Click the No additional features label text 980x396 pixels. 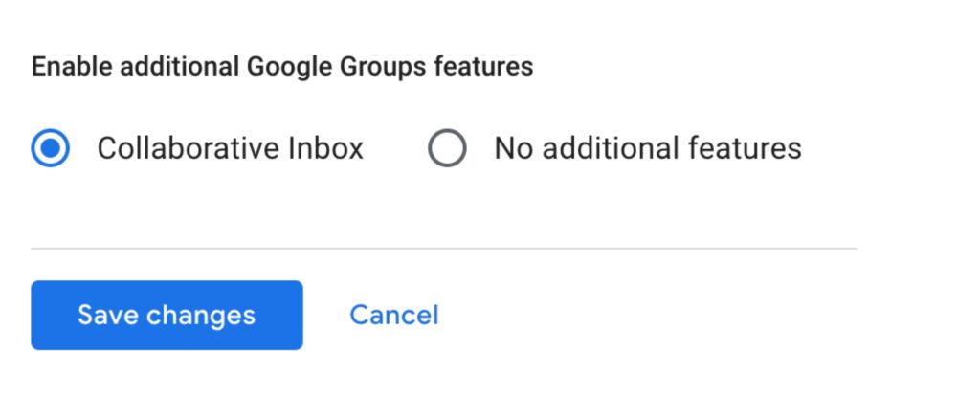(647, 148)
